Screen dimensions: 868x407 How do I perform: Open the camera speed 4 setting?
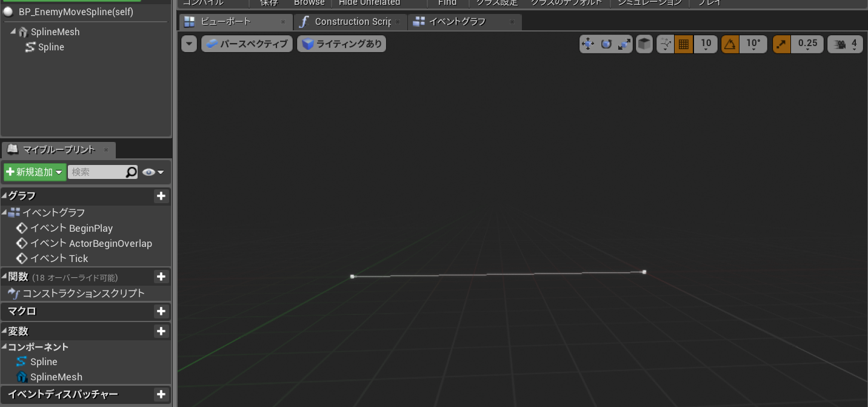(846, 44)
